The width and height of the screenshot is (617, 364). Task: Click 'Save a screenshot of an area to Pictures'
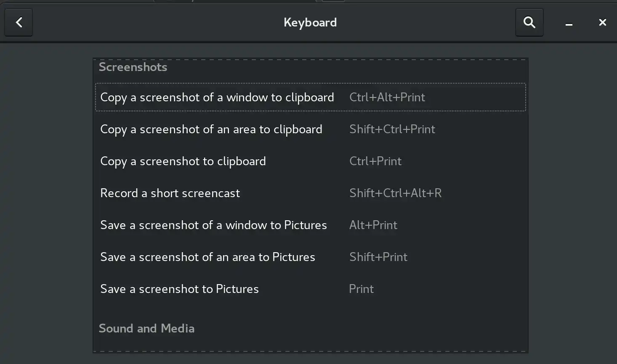click(207, 257)
